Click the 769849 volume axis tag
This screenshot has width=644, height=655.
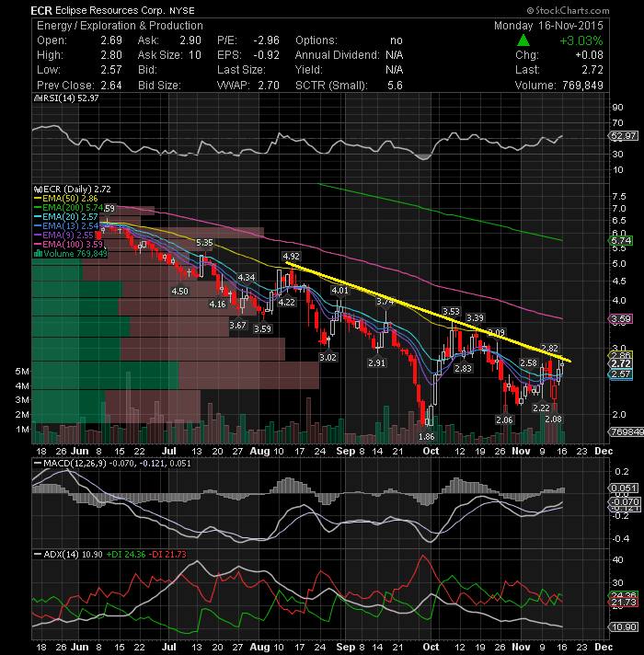tap(627, 432)
